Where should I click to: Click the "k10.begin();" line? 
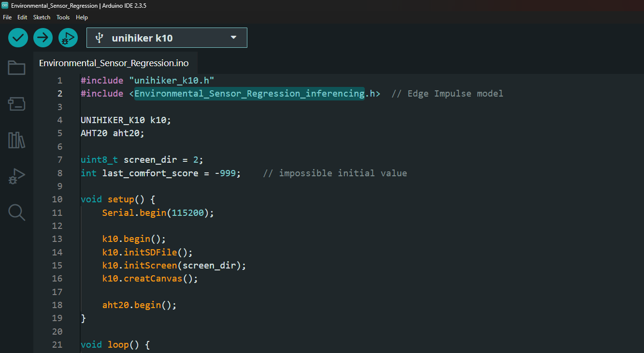click(134, 239)
